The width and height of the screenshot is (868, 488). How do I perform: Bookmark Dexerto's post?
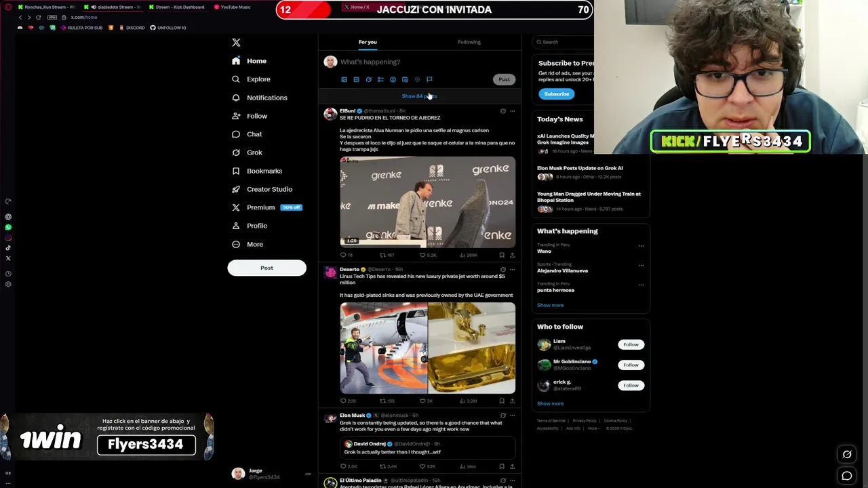click(502, 401)
